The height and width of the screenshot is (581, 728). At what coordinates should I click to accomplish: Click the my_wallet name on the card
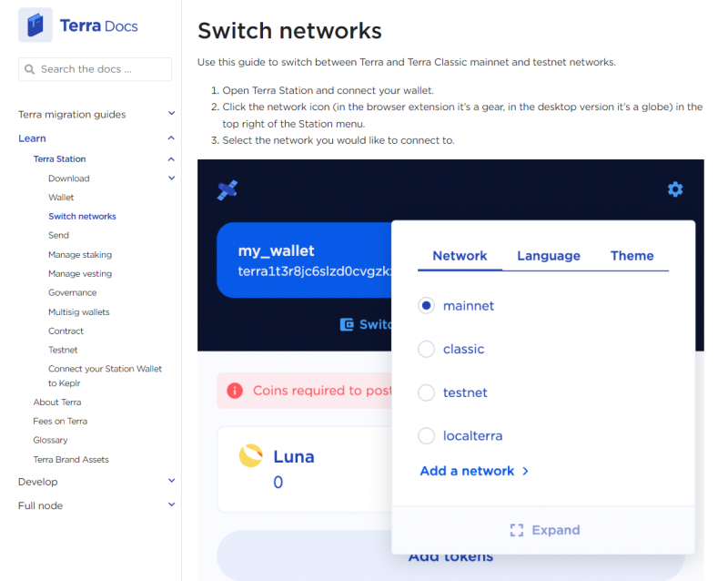click(276, 251)
